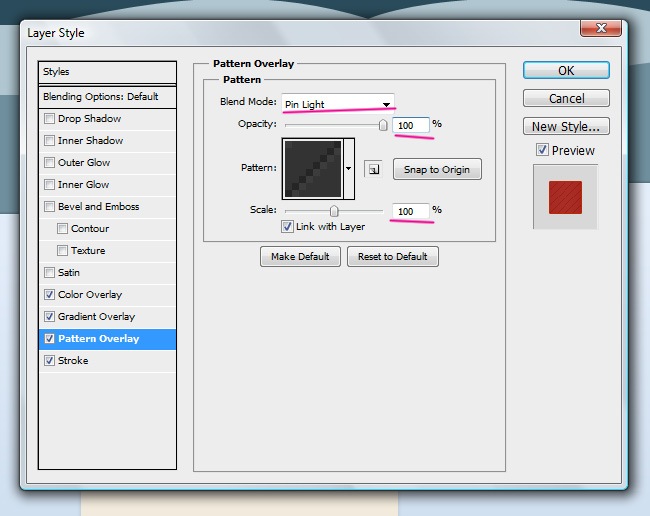Click the Opacity slider handle
Image resolution: width=650 pixels, height=516 pixels.
[x=382, y=126]
